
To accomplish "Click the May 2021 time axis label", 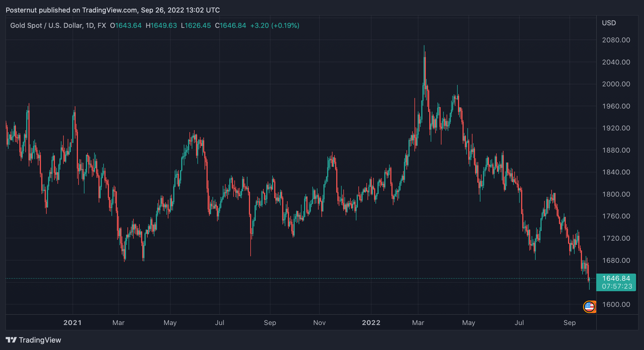I will point(170,323).
